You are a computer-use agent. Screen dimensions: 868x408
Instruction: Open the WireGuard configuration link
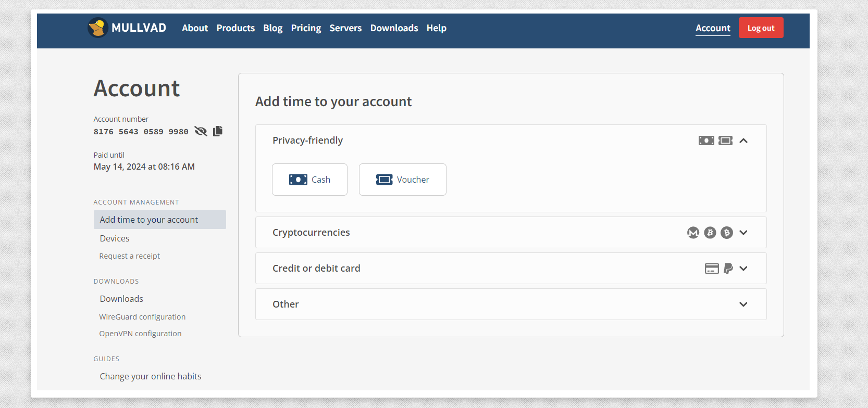[x=142, y=317]
